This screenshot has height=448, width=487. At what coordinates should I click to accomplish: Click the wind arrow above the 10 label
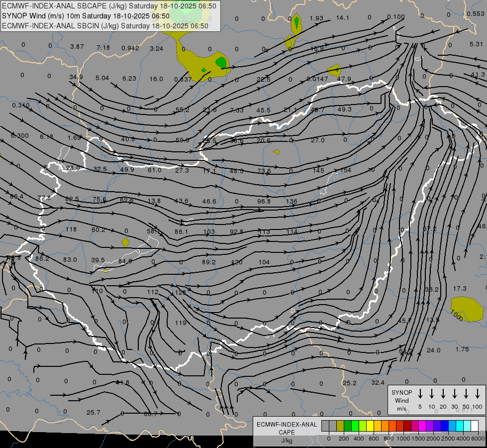pyautogui.click(x=431, y=393)
